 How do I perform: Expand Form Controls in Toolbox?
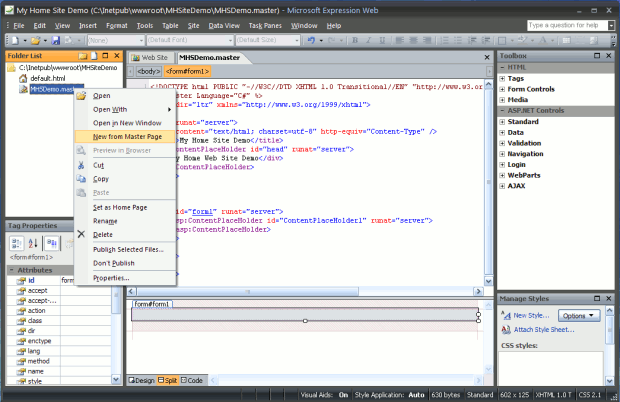pos(502,89)
